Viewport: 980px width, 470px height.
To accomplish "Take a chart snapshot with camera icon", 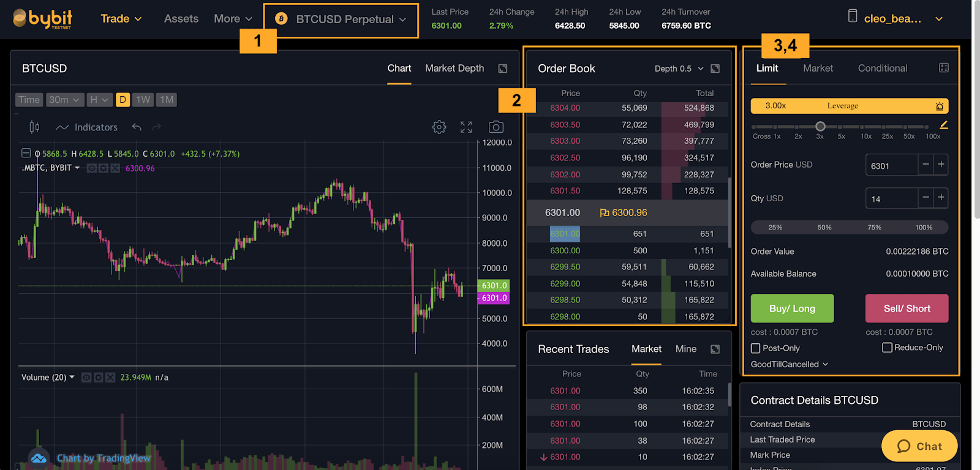I will [x=496, y=127].
